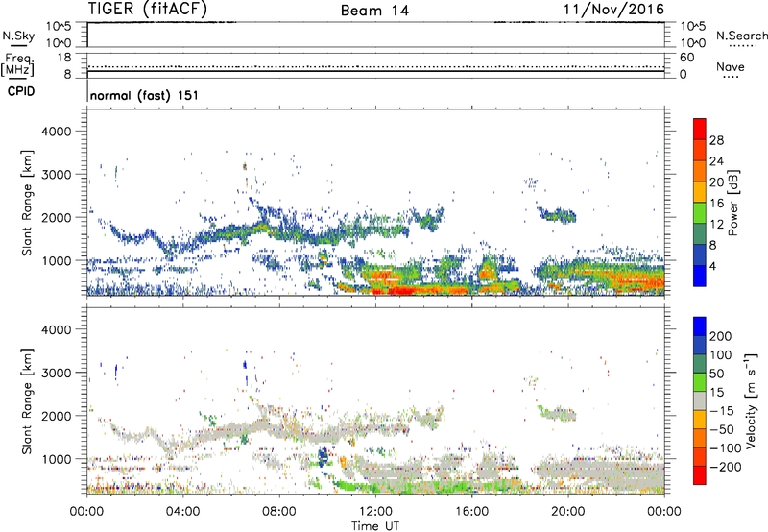Pick the 20–24 dB orange Power swatch
768x532 pixels.
(700, 171)
